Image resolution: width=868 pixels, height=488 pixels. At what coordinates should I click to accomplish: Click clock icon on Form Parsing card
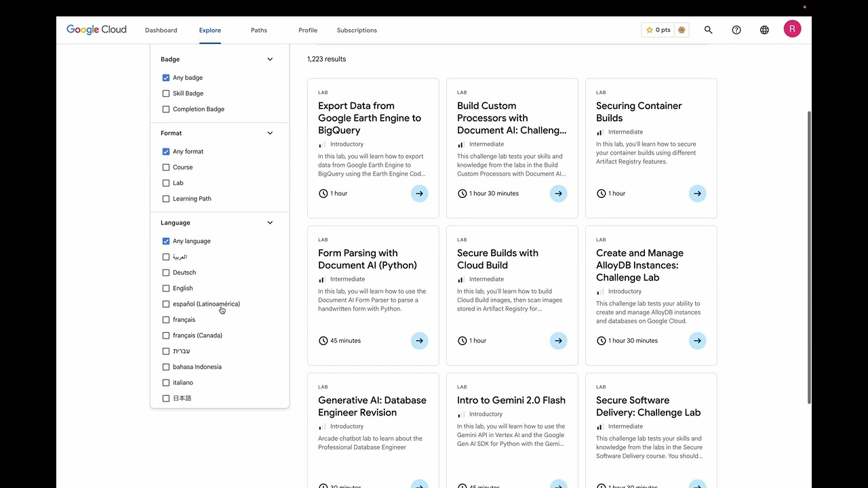click(323, 340)
